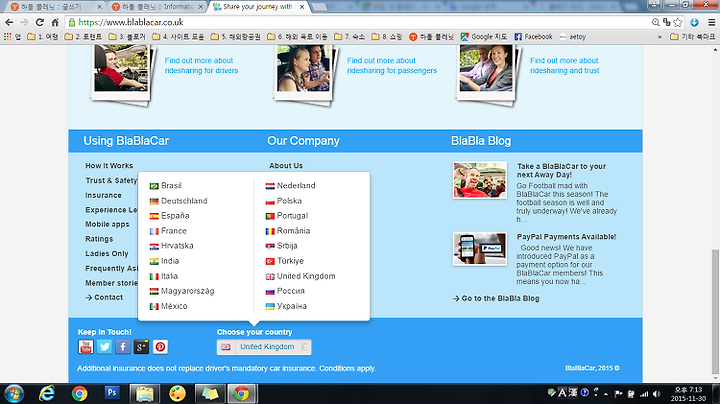Open Choose your country dropdown
This screenshot has width=720, height=404.
click(x=264, y=347)
